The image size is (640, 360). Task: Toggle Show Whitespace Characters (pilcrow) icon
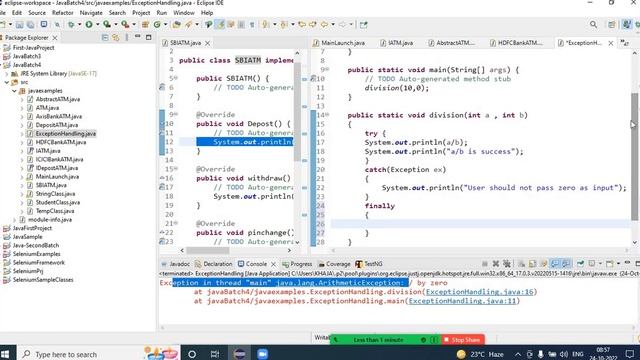click(x=252, y=24)
